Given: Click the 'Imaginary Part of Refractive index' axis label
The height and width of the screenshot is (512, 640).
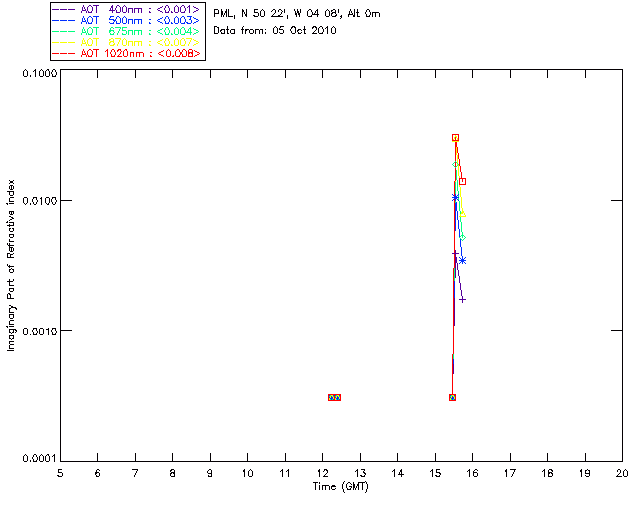Looking at the screenshot, I should (11, 265).
